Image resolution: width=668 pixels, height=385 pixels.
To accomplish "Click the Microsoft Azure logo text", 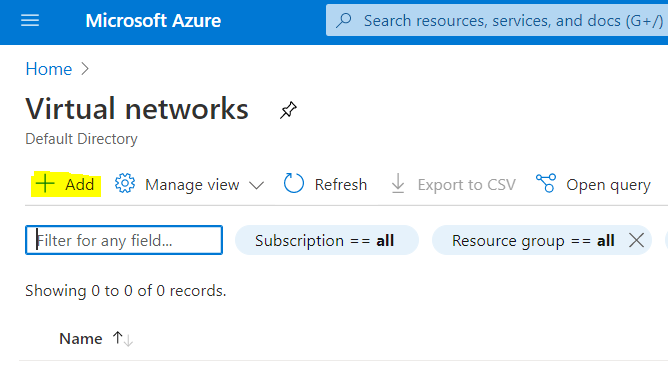I will 153,20.
